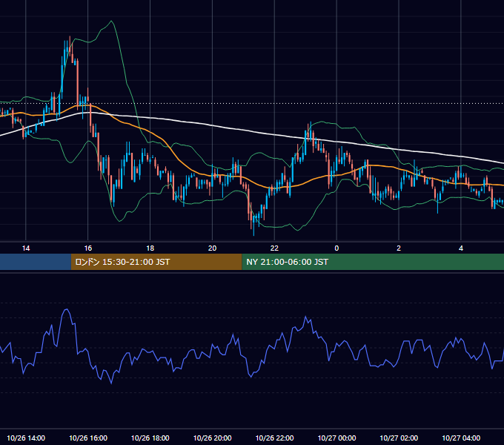
Task: Click the 10/26 22:00 date label
Action: (x=274, y=438)
